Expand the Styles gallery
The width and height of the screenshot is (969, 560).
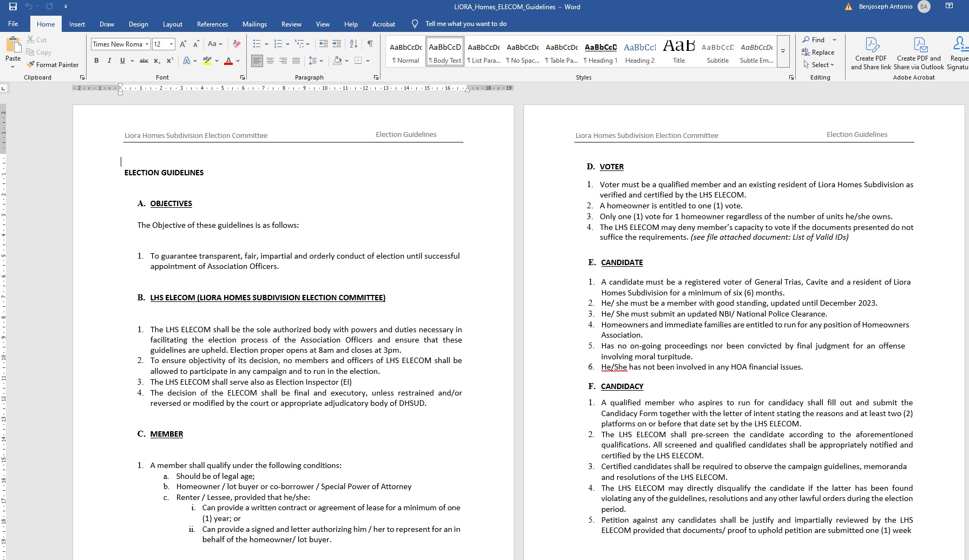783,51
